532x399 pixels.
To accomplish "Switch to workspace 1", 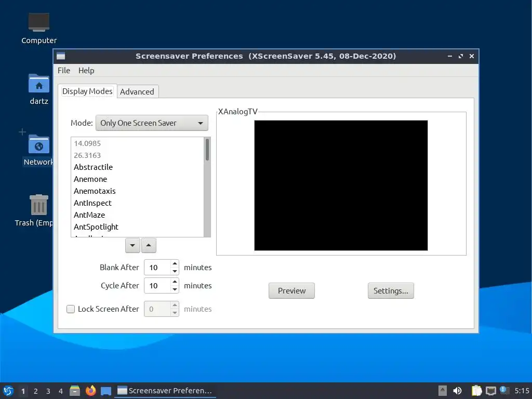I will coord(23,391).
